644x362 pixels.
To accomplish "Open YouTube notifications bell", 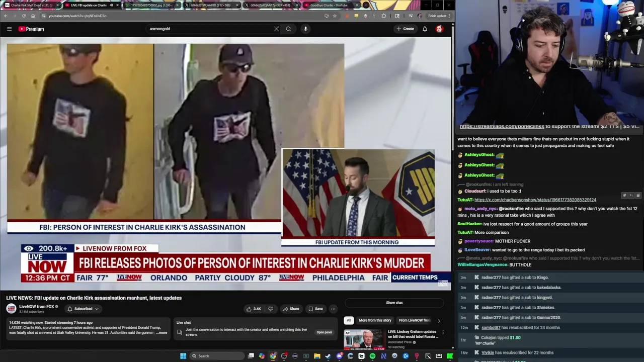I will click(425, 29).
